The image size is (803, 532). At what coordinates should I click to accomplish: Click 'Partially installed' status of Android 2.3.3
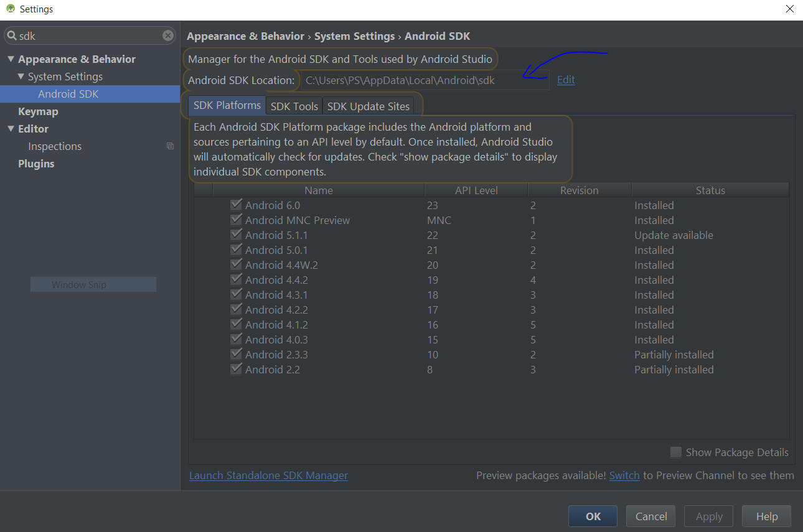[x=674, y=355]
